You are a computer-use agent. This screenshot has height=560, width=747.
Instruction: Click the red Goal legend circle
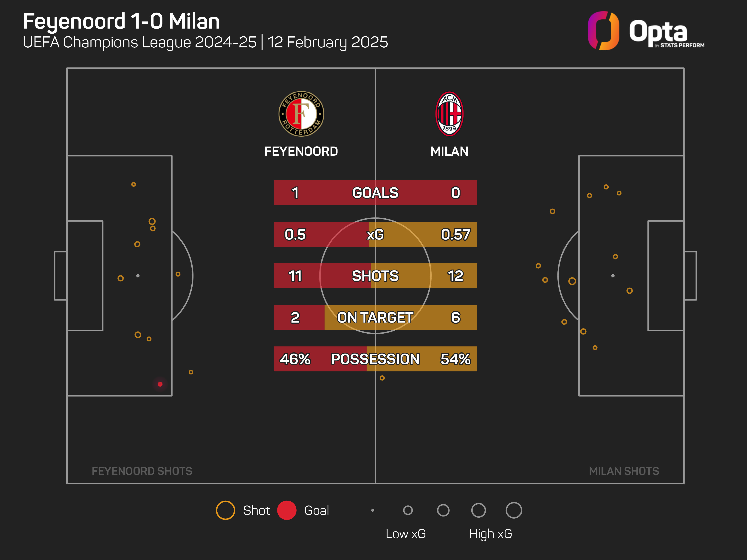tap(287, 510)
